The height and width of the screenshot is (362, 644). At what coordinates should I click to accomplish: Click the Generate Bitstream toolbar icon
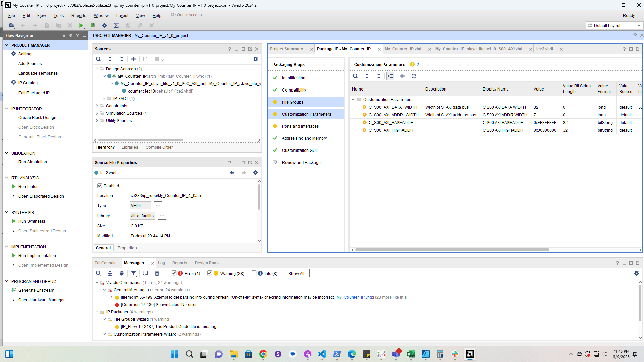[x=93, y=25]
